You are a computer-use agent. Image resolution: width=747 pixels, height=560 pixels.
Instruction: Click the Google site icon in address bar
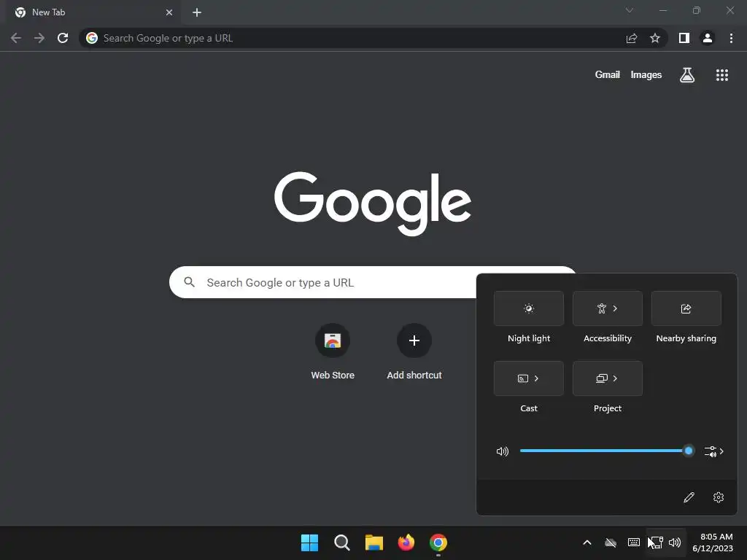tap(92, 38)
